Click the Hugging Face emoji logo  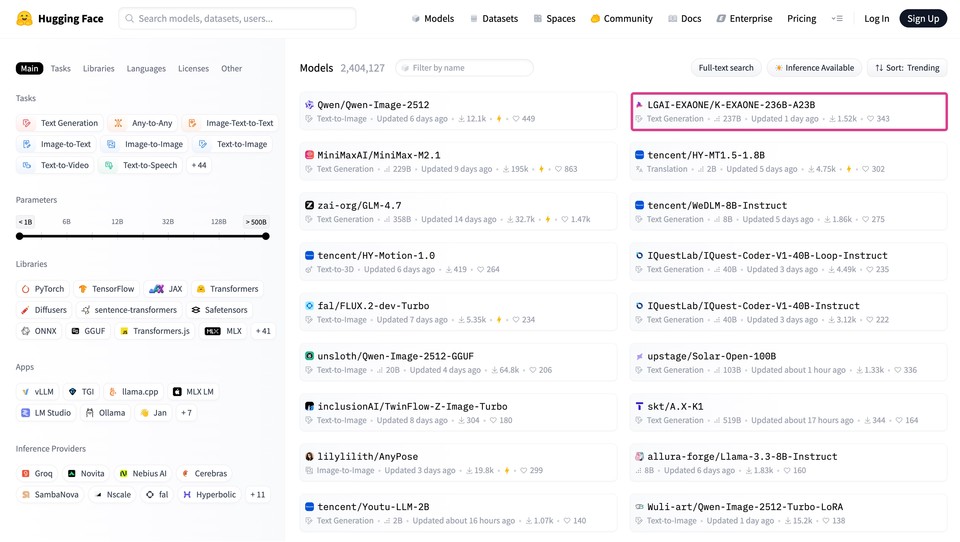click(24, 18)
